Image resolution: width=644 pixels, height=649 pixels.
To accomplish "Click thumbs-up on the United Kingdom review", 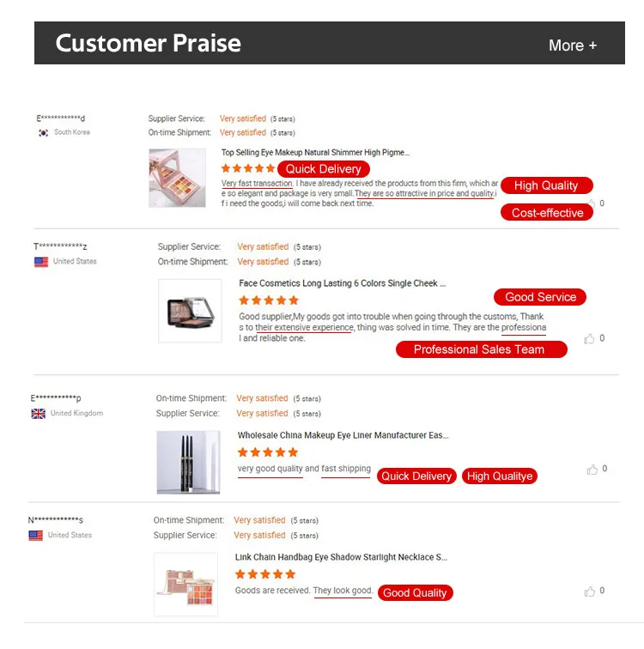I will coord(592,470).
